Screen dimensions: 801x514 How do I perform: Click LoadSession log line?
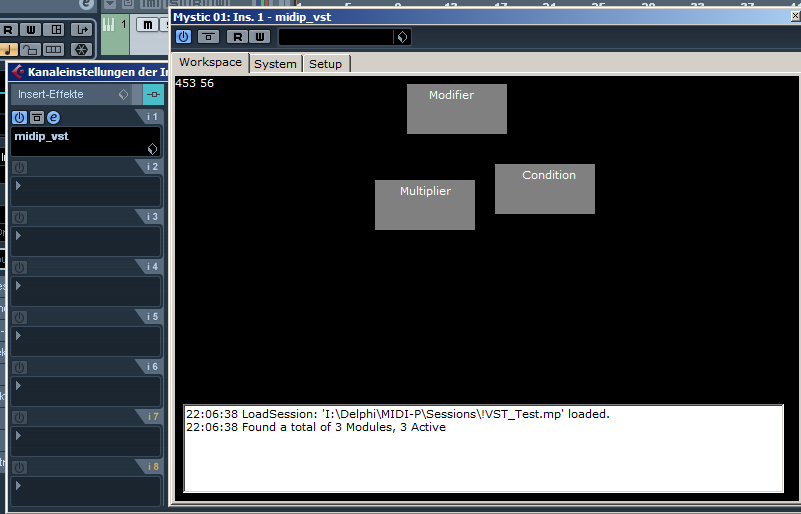[x=398, y=414]
